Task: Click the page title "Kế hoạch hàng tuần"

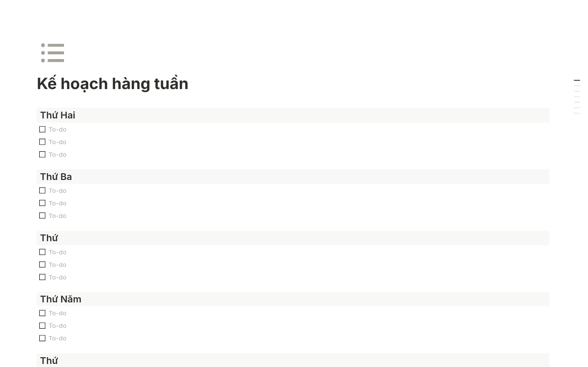Action: [x=112, y=84]
